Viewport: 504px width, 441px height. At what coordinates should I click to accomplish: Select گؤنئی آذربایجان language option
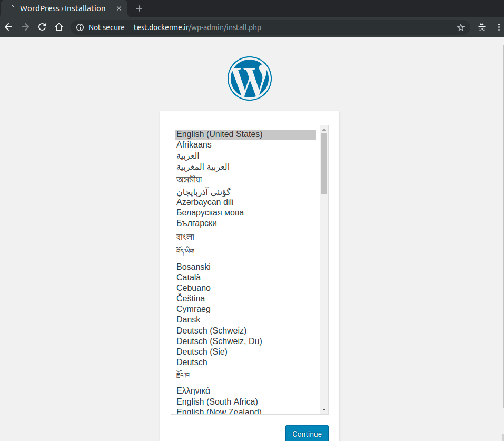click(x=245, y=192)
